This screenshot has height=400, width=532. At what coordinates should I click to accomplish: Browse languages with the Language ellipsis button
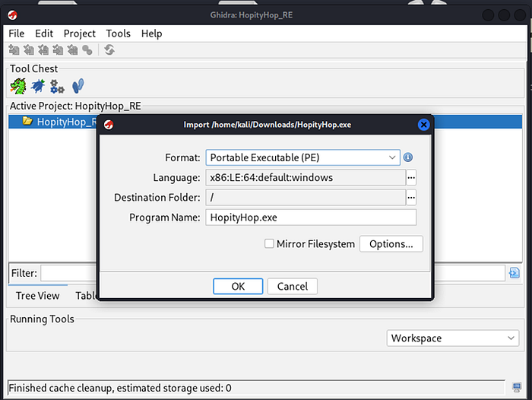click(411, 178)
